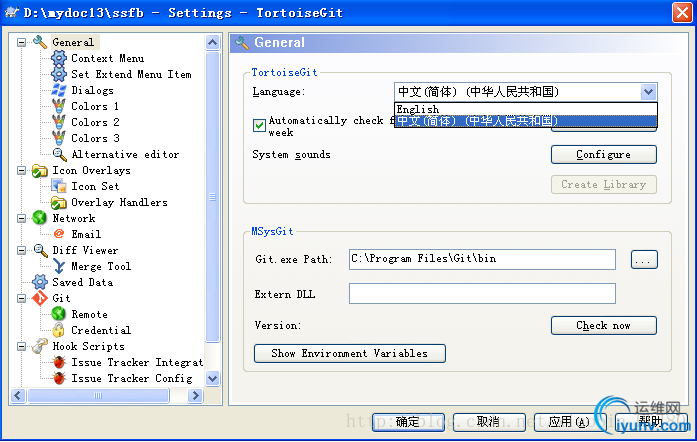Select Dialogs in settings tree
Viewport: 697px width, 442px height.
(x=92, y=90)
